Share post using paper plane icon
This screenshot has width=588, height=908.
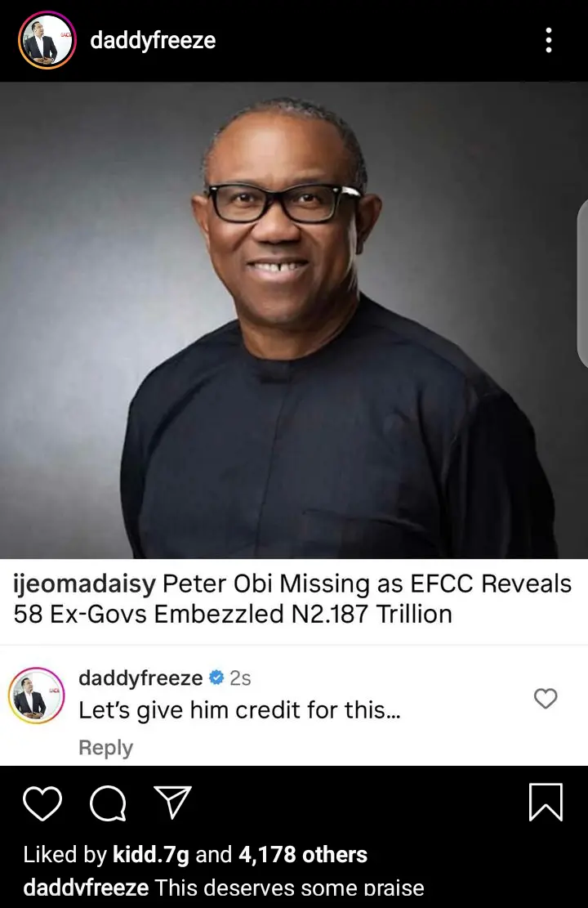[172, 802]
